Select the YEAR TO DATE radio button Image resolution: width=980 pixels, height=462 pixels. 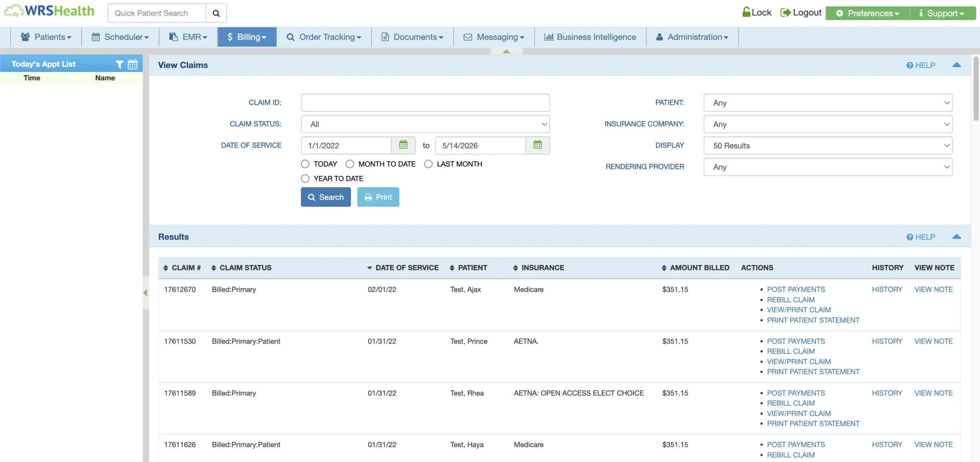click(x=305, y=179)
